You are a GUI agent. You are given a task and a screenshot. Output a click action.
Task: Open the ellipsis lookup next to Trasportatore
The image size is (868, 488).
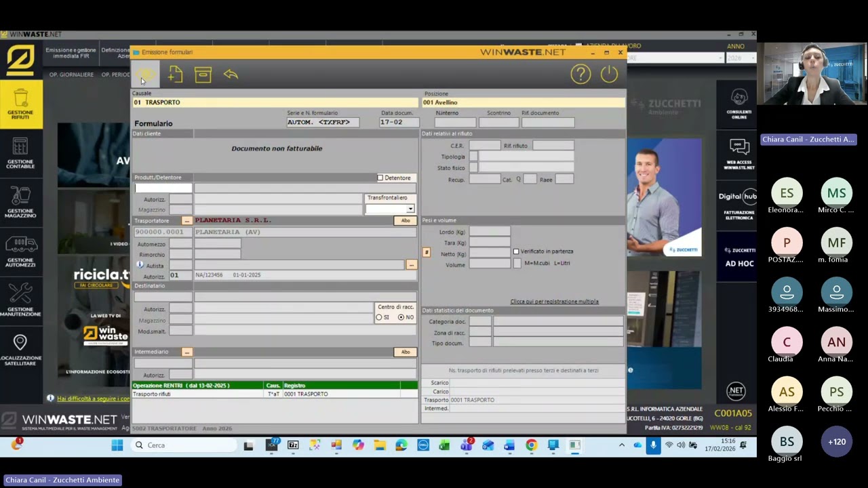coord(186,221)
